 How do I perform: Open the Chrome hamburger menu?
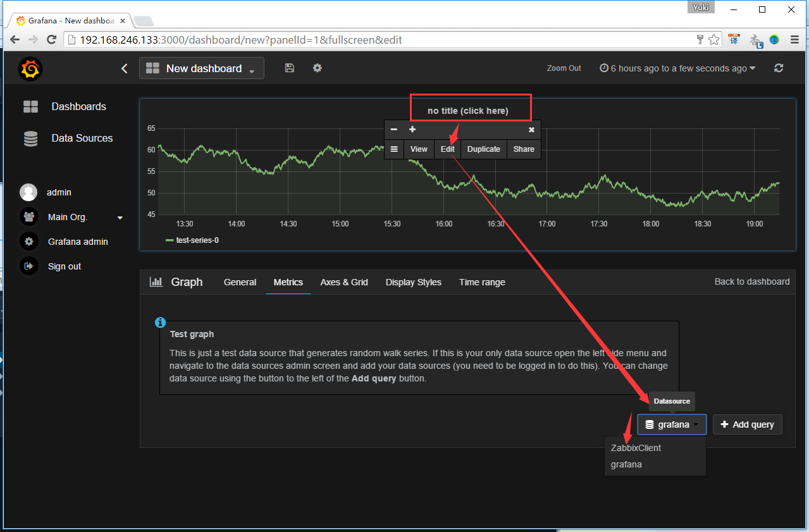coord(794,40)
